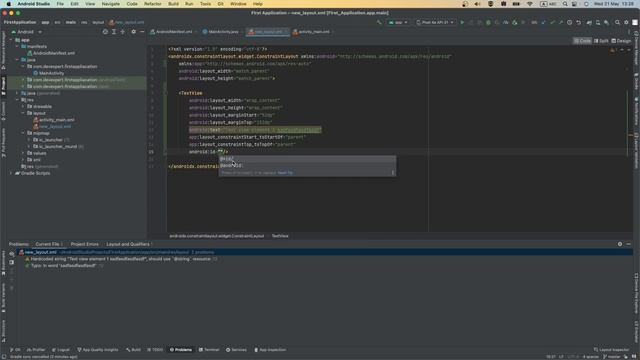Run the app with the green play button
The height and width of the screenshot is (360, 640).
(x=462, y=22)
